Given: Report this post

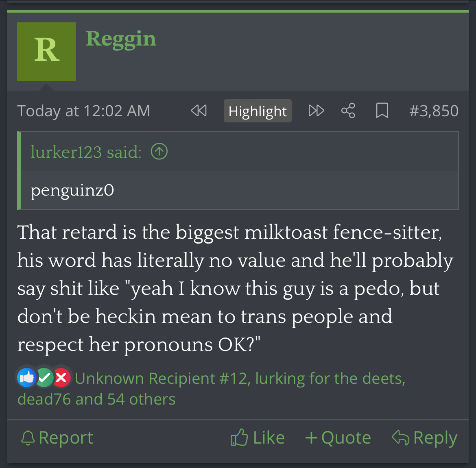Looking at the screenshot, I should tap(57, 438).
